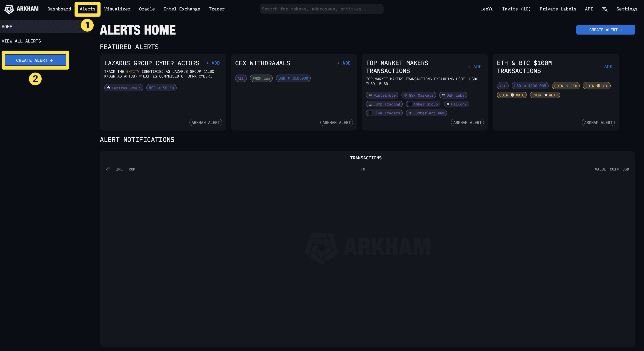Switch to the Visualizer page
Viewport: 644px width, 351px height.
pos(117,9)
